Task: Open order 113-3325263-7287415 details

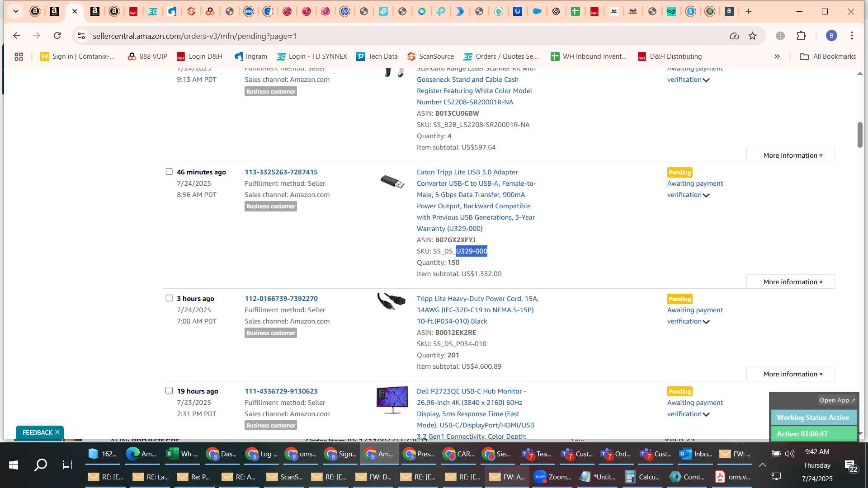Action: click(x=281, y=172)
